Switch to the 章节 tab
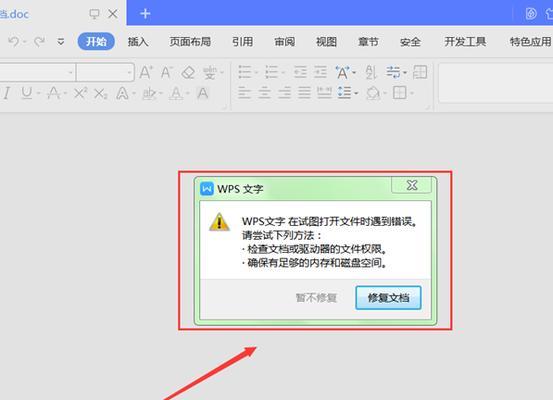This screenshot has height=400, width=553. pos(368,42)
